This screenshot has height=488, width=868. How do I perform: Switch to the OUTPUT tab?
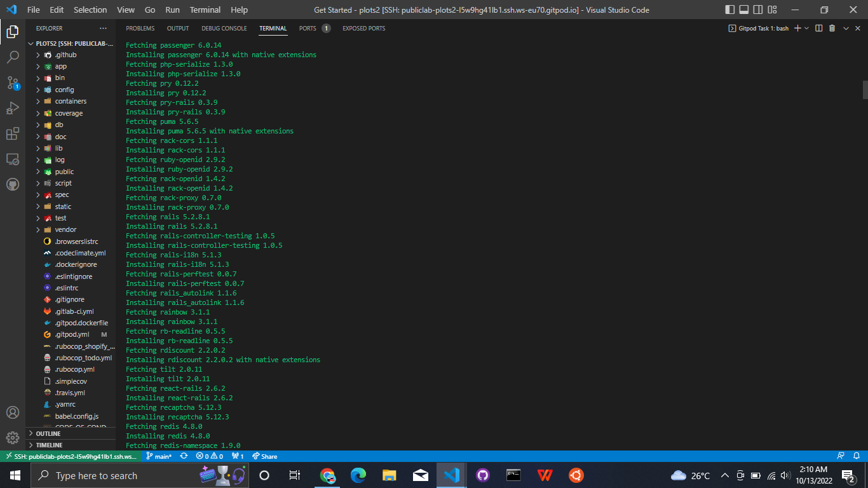point(178,29)
